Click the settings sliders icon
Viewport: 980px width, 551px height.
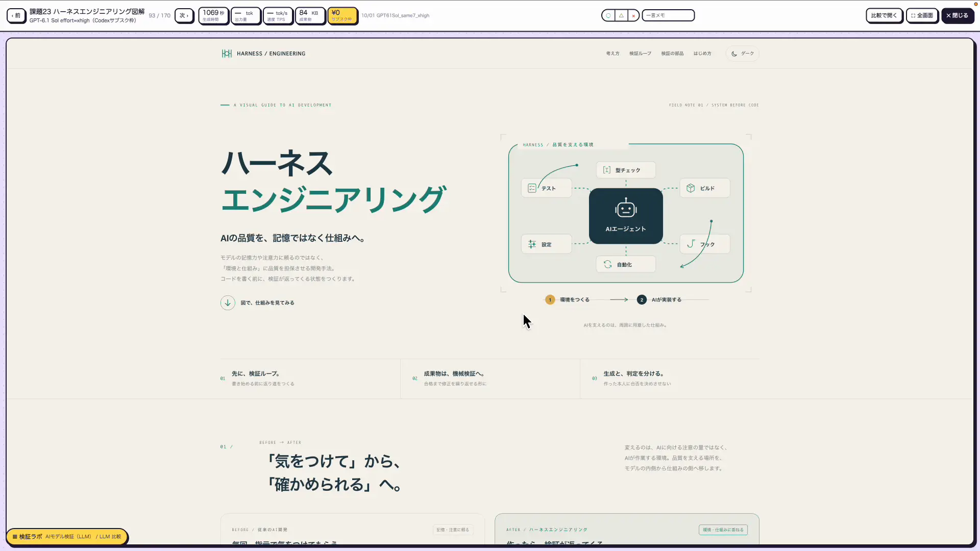click(532, 244)
